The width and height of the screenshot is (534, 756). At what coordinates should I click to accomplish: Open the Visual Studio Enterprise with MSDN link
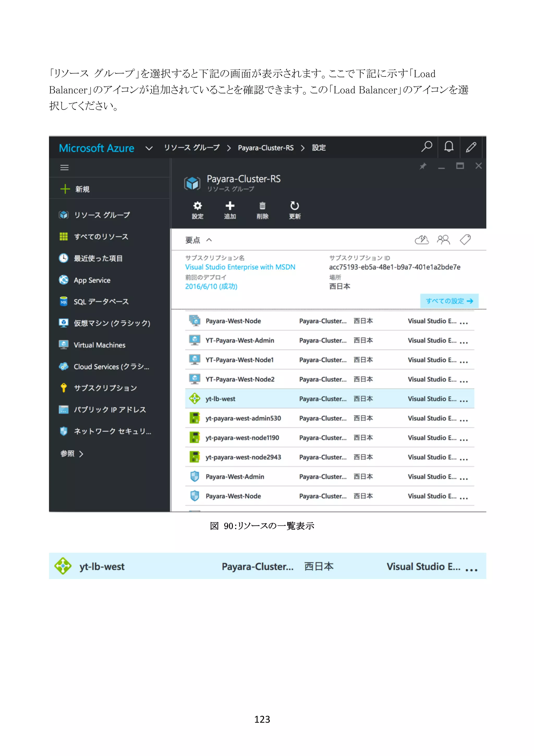point(240,267)
